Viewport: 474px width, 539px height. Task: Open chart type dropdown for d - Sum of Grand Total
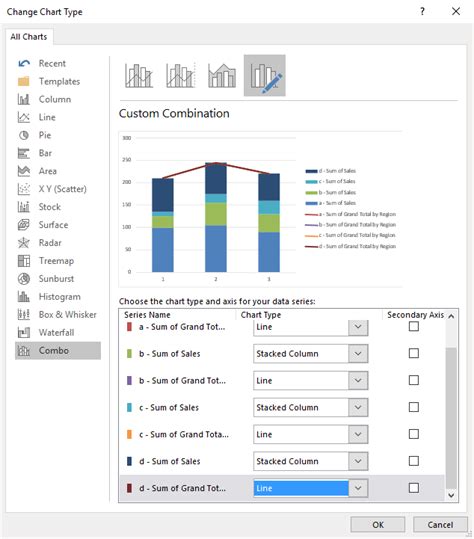(358, 488)
